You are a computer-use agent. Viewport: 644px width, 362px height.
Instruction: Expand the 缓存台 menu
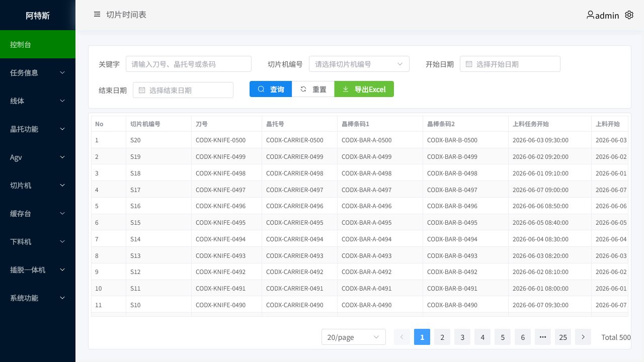point(38,213)
